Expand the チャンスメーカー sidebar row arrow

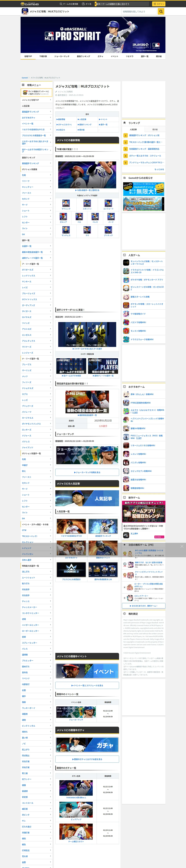[51, 607]
